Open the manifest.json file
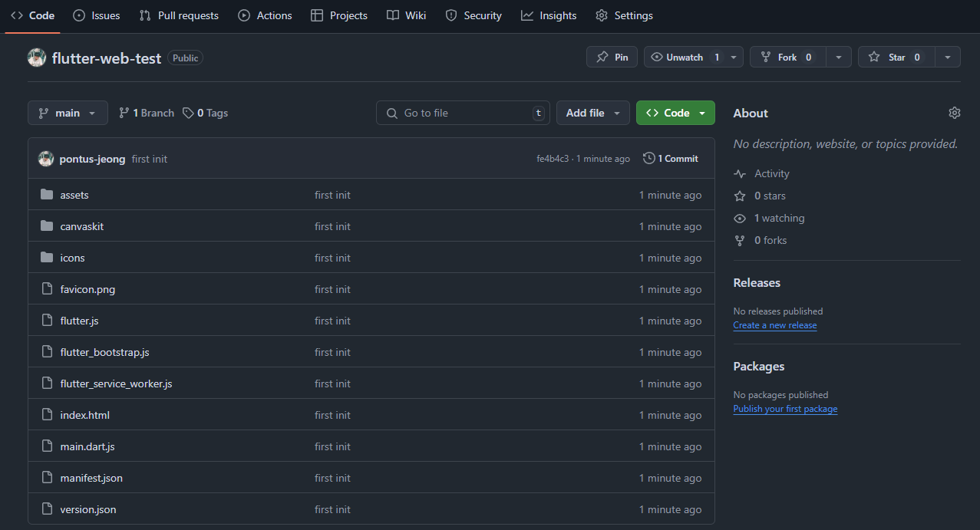This screenshot has width=980, height=530. (91, 478)
